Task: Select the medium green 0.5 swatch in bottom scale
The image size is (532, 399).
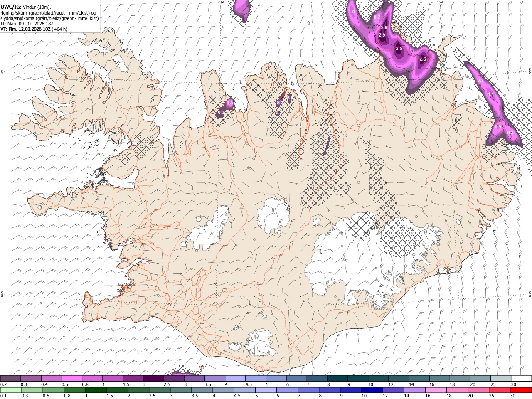Action: point(53,390)
